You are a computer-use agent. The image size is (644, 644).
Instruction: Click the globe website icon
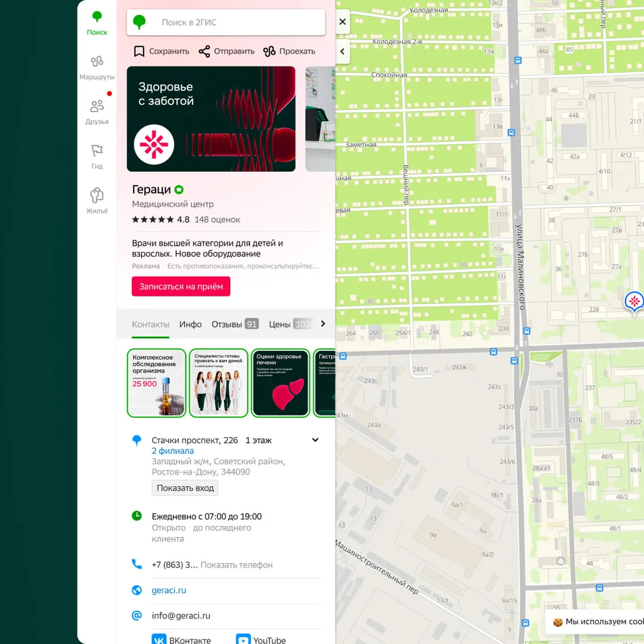(x=137, y=590)
